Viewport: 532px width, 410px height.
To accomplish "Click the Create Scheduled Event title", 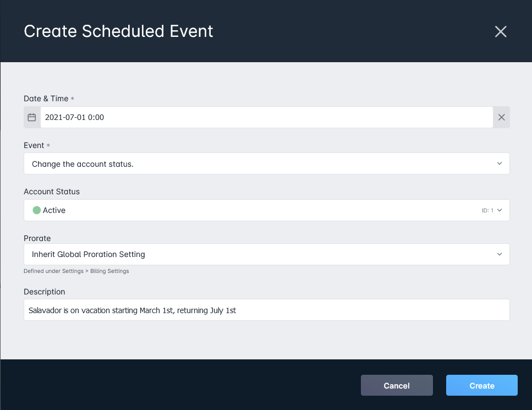I will pyautogui.click(x=118, y=31).
